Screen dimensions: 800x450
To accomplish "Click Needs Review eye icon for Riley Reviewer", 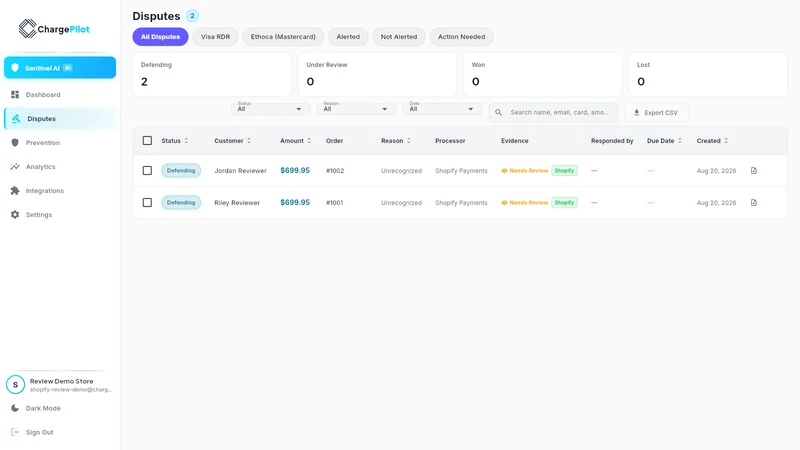I will tap(504, 203).
